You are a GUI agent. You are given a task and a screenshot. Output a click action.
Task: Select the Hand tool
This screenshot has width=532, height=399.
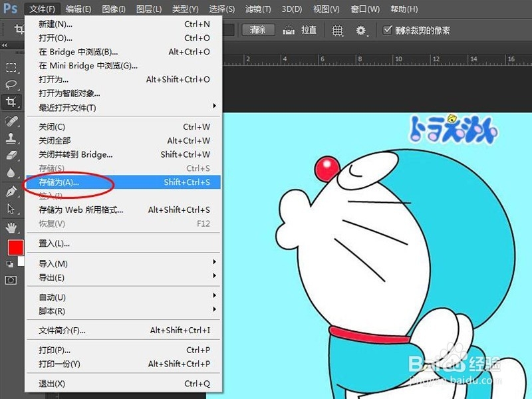(x=11, y=227)
